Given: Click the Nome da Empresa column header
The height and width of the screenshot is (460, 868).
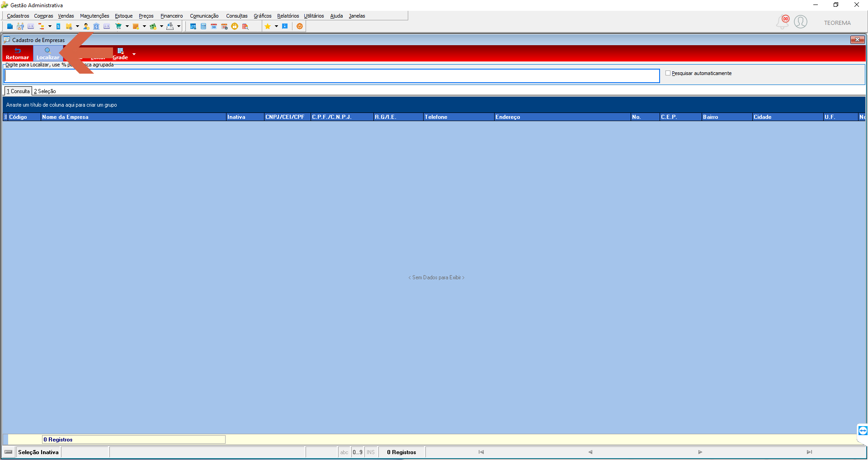Looking at the screenshot, I should coord(133,117).
